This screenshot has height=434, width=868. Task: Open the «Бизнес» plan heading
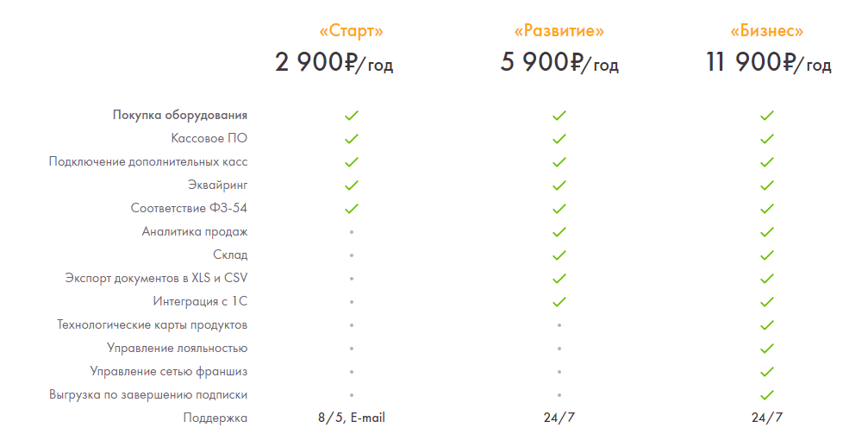click(x=766, y=32)
